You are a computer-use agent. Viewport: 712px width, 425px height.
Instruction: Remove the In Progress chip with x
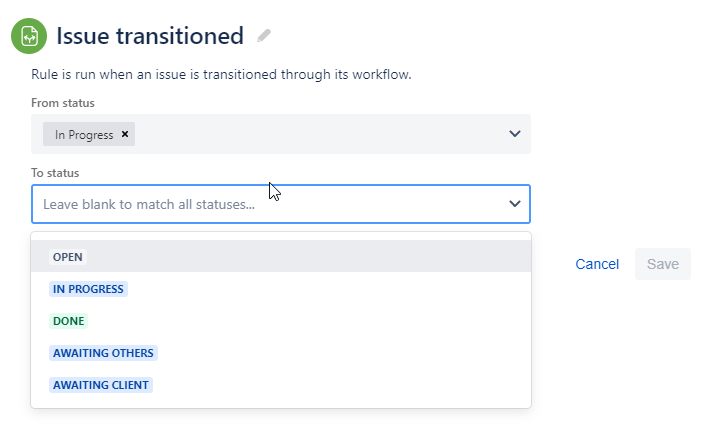click(x=125, y=134)
